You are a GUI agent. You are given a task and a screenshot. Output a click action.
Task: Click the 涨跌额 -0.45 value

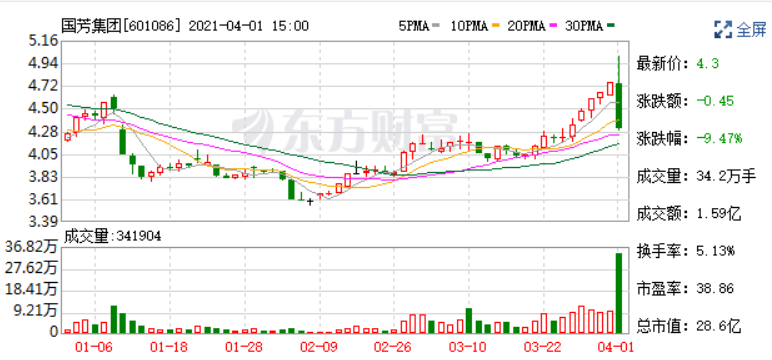pos(715,101)
